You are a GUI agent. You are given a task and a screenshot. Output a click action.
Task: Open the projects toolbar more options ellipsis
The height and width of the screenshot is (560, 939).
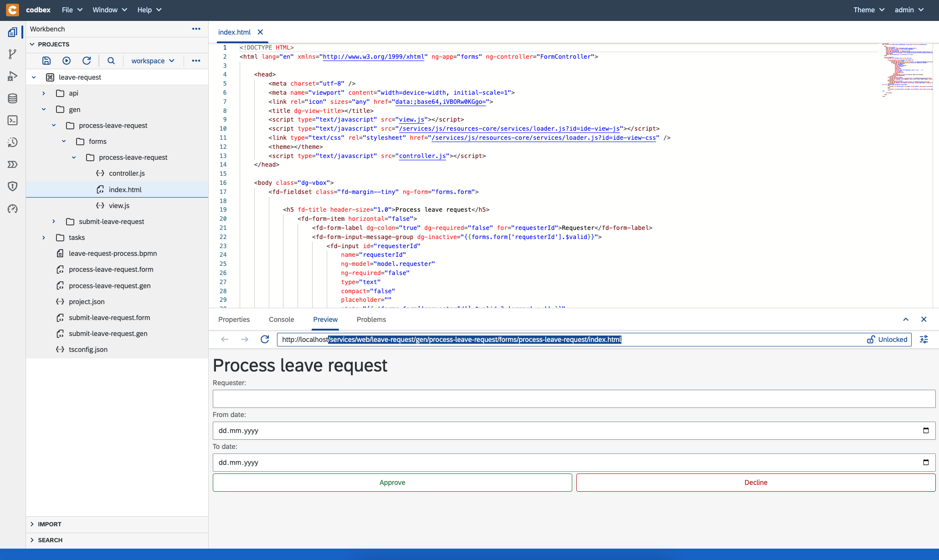pos(196,61)
